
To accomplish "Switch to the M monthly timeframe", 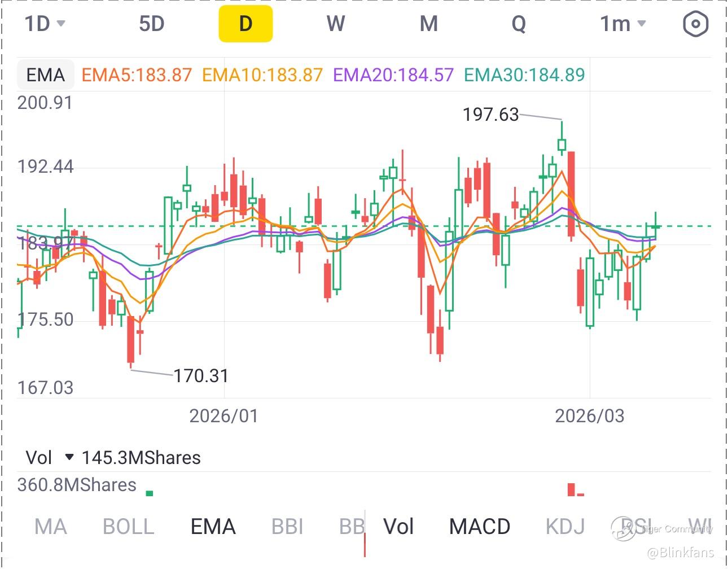I will click(429, 24).
